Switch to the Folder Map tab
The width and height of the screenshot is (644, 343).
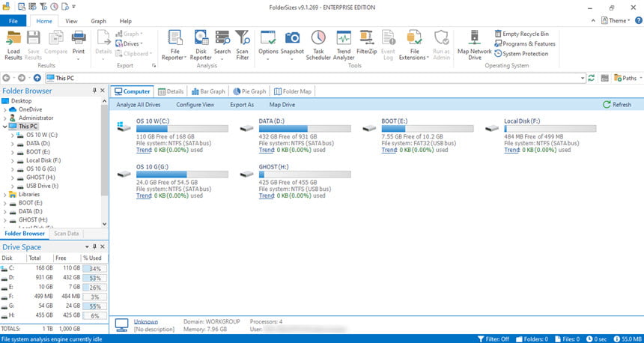pos(293,91)
